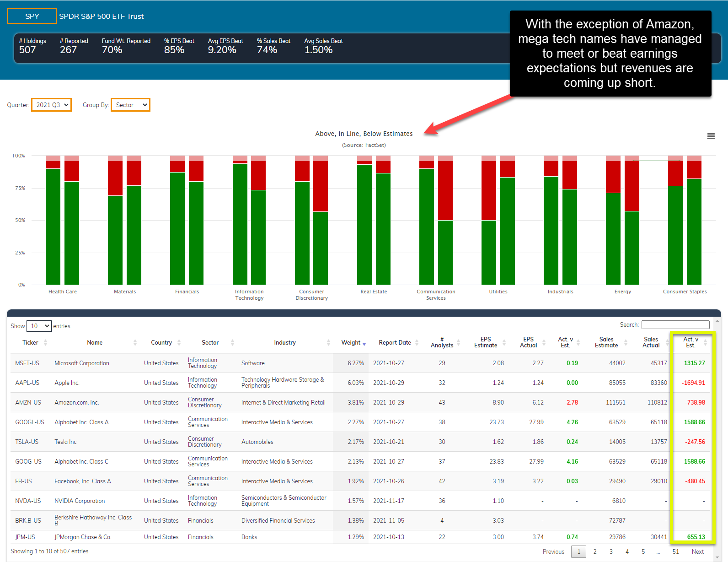
Task: Click the GOOGL-US ticker cell
Action: [x=30, y=422]
